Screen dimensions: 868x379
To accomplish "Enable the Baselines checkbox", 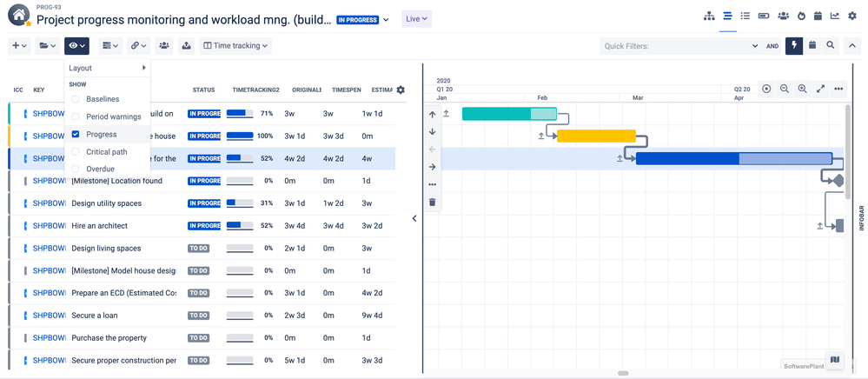I will click(x=76, y=99).
